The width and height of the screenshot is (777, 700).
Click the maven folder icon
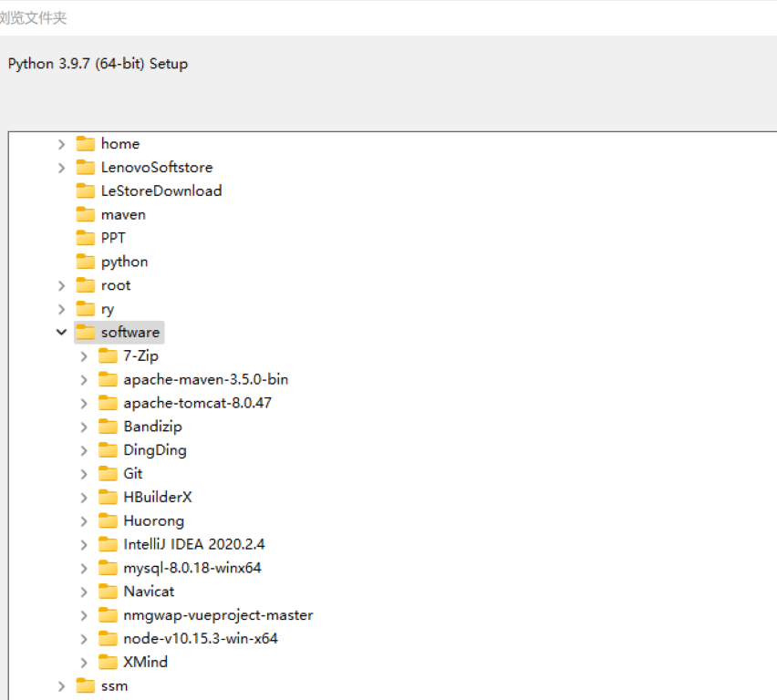tap(85, 214)
